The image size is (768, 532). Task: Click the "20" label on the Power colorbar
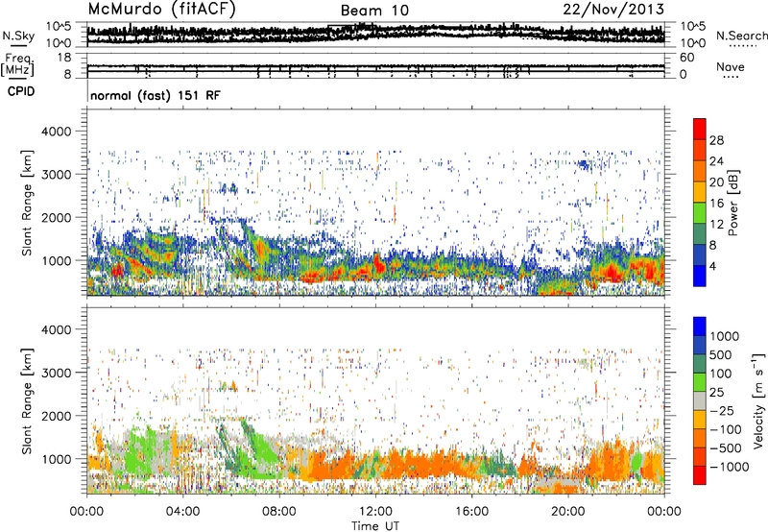tap(716, 182)
